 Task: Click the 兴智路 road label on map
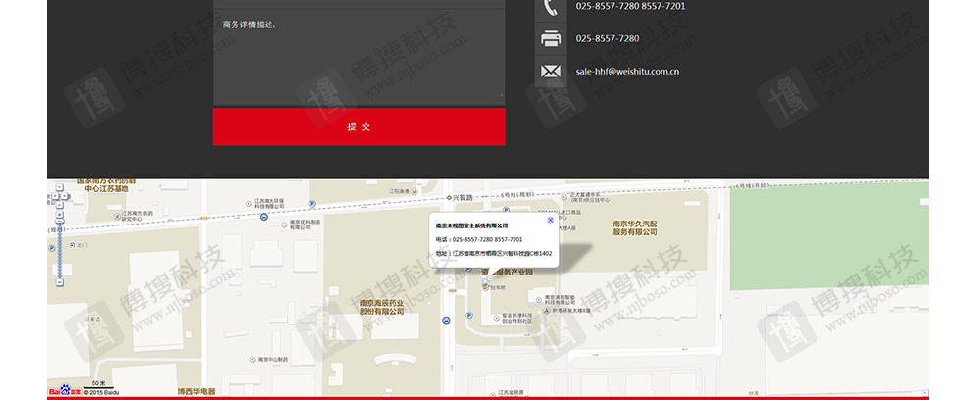click(x=461, y=198)
